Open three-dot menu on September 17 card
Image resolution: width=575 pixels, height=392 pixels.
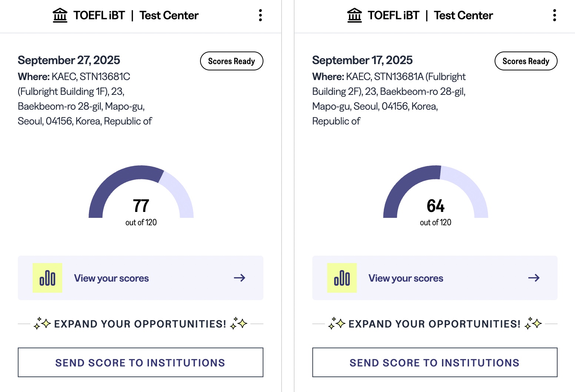pyautogui.click(x=554, y=15)
